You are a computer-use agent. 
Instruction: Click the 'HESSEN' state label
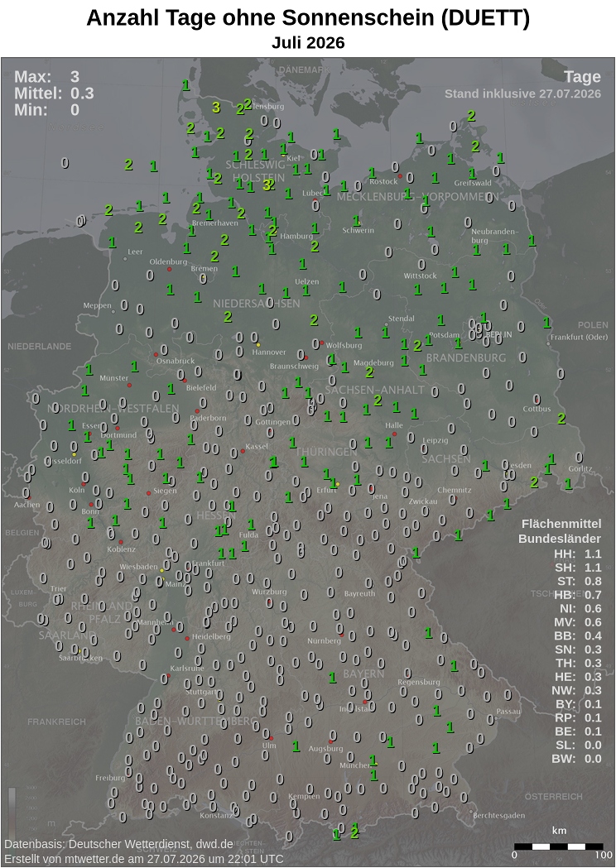[x=216, y=516]
